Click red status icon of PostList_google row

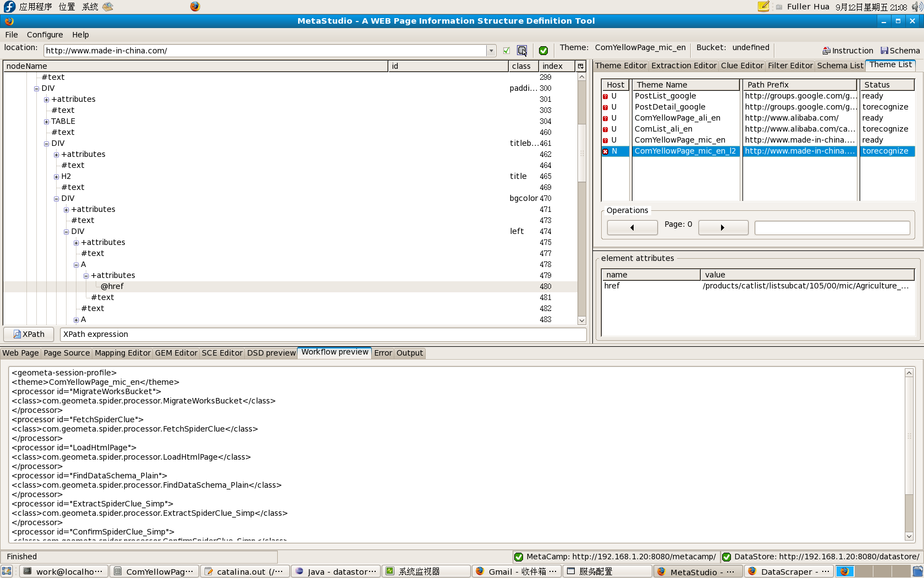606,96
